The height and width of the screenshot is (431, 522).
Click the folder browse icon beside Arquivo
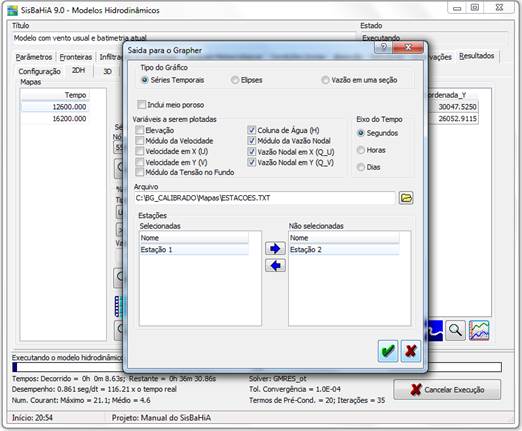point(406,198)
